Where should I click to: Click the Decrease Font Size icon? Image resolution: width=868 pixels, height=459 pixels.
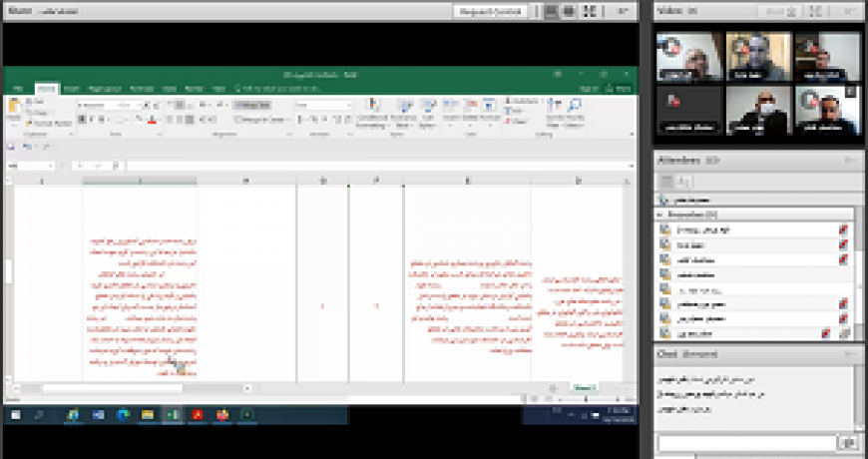click(x=156, y=105)
